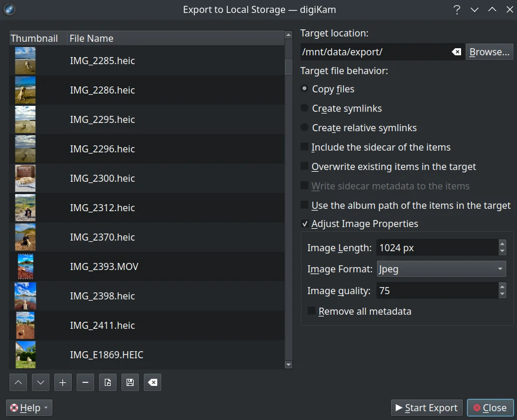The image size is (517, 420).
Task: Add more images using the plus icon
Action: pyautogui.click(x=62, y=382)
